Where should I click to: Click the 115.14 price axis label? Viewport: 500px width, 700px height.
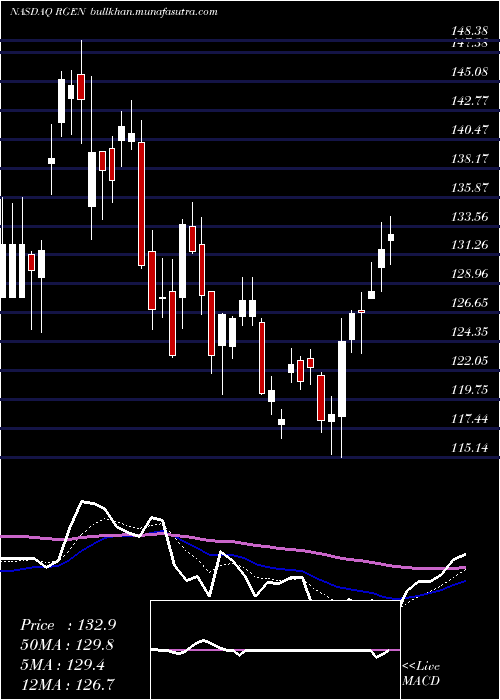click(x=469, y=447)
